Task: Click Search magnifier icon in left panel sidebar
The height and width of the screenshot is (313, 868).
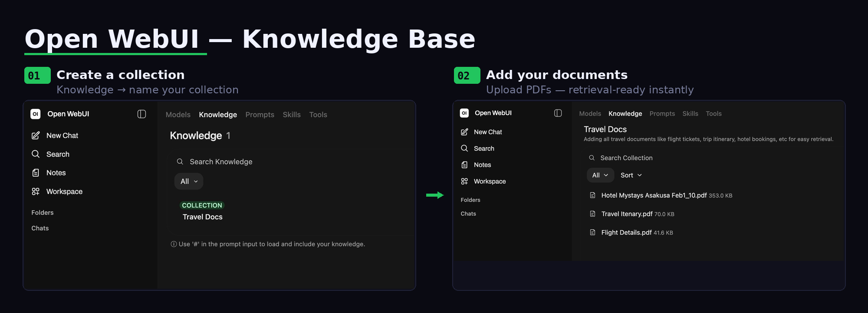Action: 36,154
